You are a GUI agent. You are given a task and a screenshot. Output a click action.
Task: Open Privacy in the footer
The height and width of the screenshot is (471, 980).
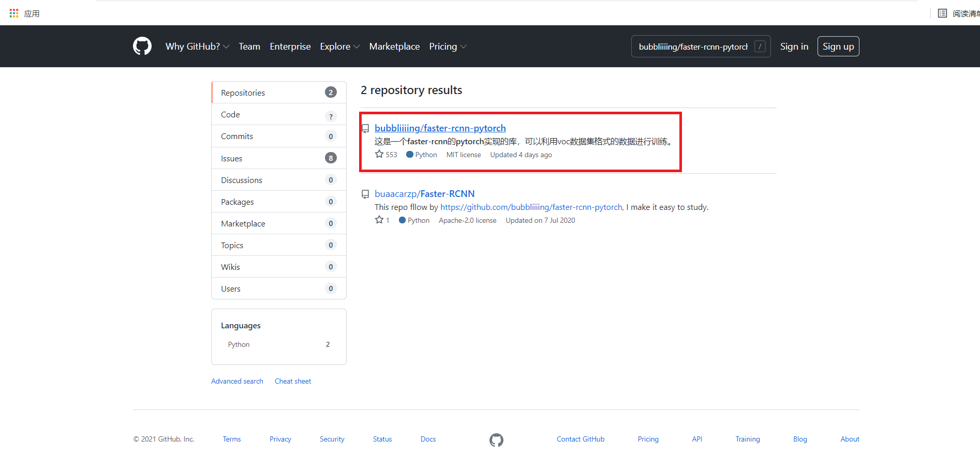(280, 439)
